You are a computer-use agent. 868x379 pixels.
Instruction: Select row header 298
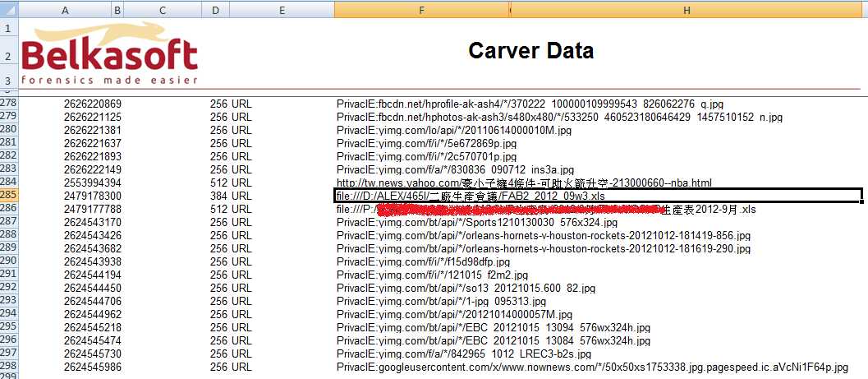(9, 367)
